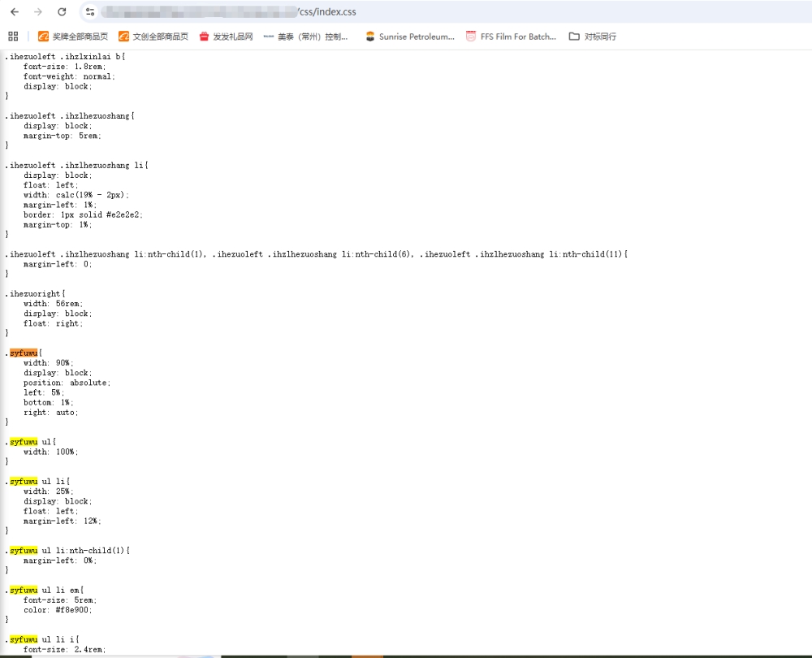The width and height of the screenshot is (812, 658).
Task: Open the 文创全部商品页 bookmark
Action: pos(153,37)
